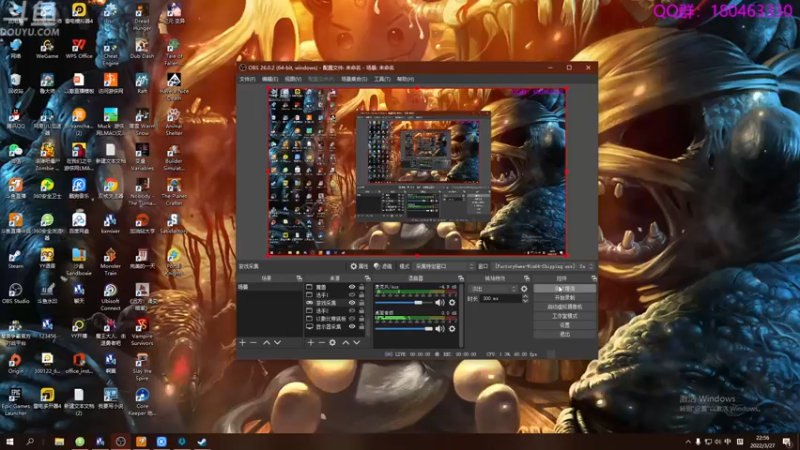
Task: Add a new scene with plus icon
Action: coord(243,342)
